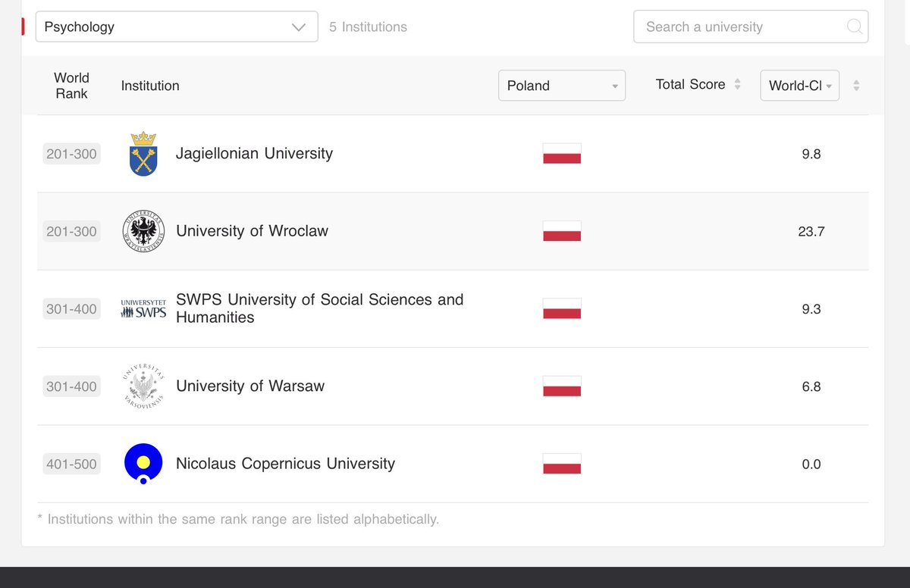Click Poland flag in SWPS row
This screenshot has width=910, height=588.
[562, 308]
